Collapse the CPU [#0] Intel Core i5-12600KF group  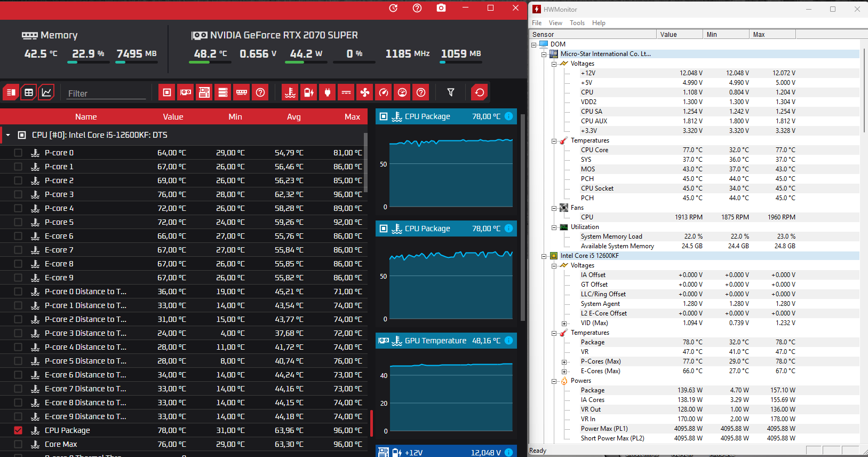pos(8,135)
